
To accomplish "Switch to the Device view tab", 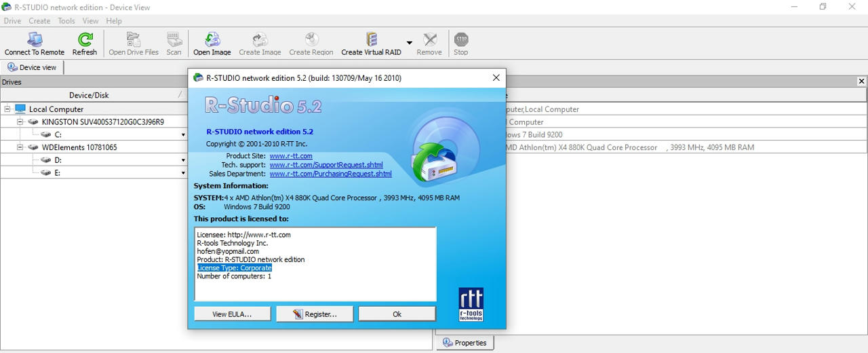I will (33, 67).
